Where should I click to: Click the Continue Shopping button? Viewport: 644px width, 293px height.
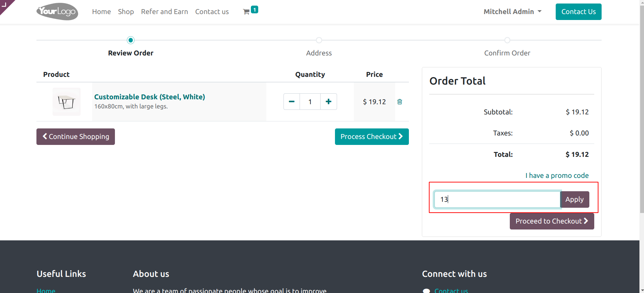point(76,136)
